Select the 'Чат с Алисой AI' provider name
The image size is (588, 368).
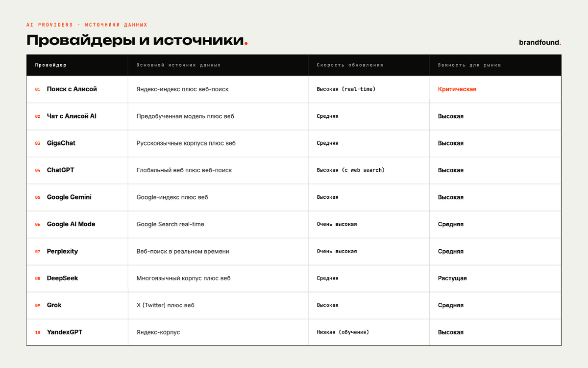click(72, 116)
